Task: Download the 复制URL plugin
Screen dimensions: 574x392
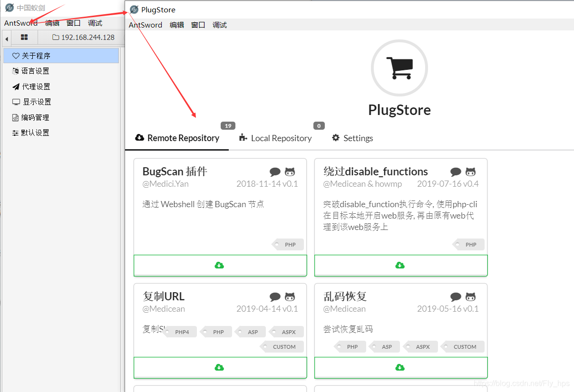Action: pyautogui.click(x=220, y=367)
